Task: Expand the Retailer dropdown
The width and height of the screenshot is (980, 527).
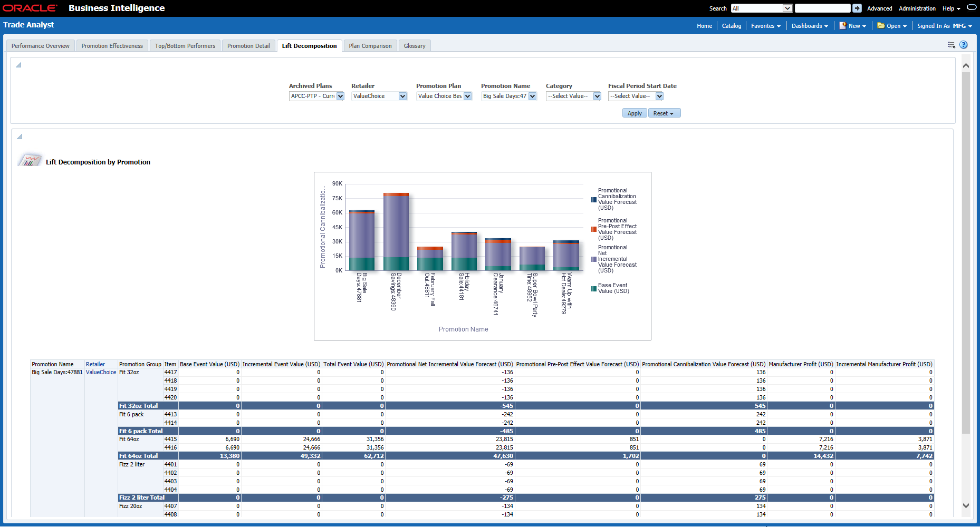Action: pyautogui.click(x=402, y=96)
